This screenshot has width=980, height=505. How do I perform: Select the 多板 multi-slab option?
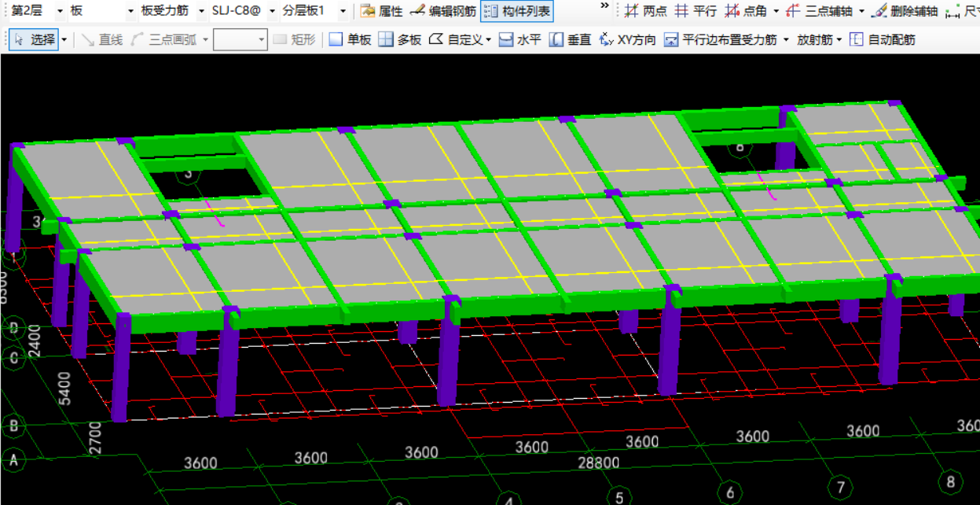(400, 39)
